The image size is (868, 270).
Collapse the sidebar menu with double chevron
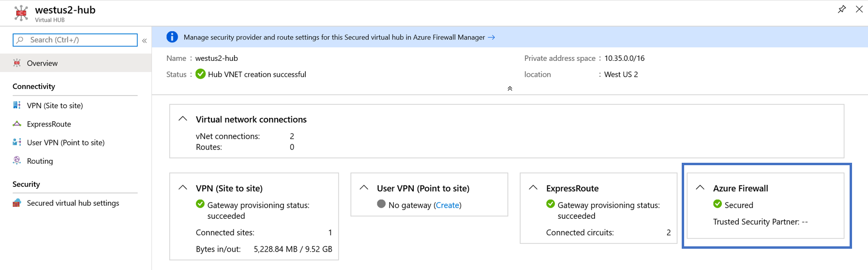click(144, 41)
